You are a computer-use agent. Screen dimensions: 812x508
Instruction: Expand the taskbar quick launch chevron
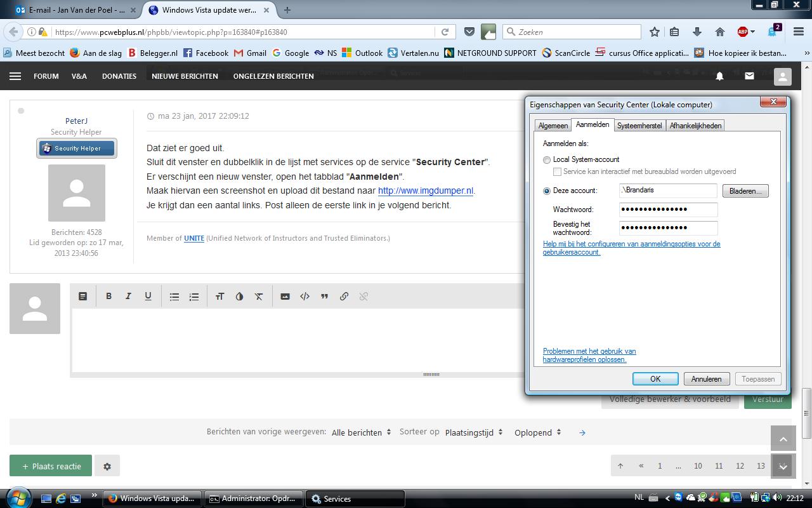click(x=95, y=495)
